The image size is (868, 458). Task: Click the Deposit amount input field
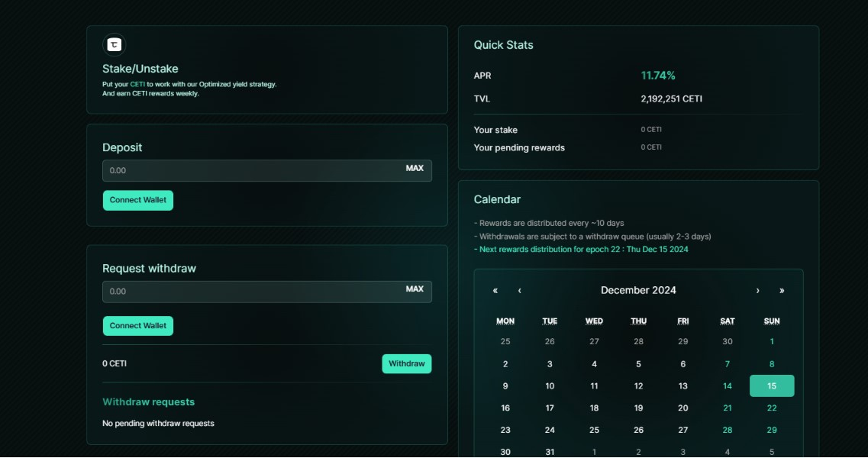tap(252, 171)
